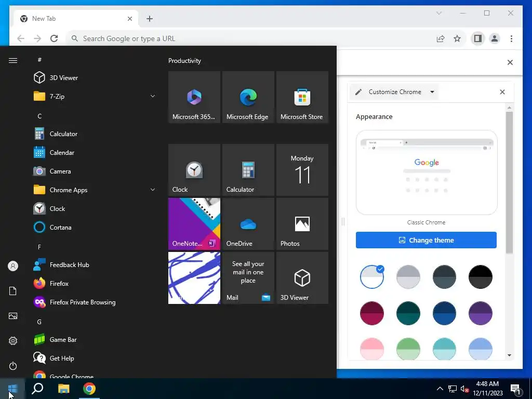This screenshot has height=399, width=532.
Task: Open the OneDrive tile
Action: [248, 224]
